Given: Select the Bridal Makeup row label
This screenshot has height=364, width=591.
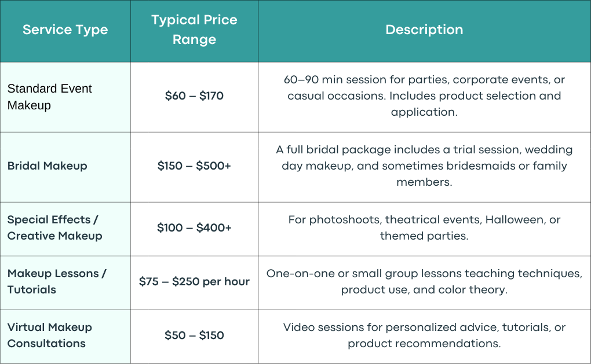Looking at the screenshot, I should tap(47, 166).
